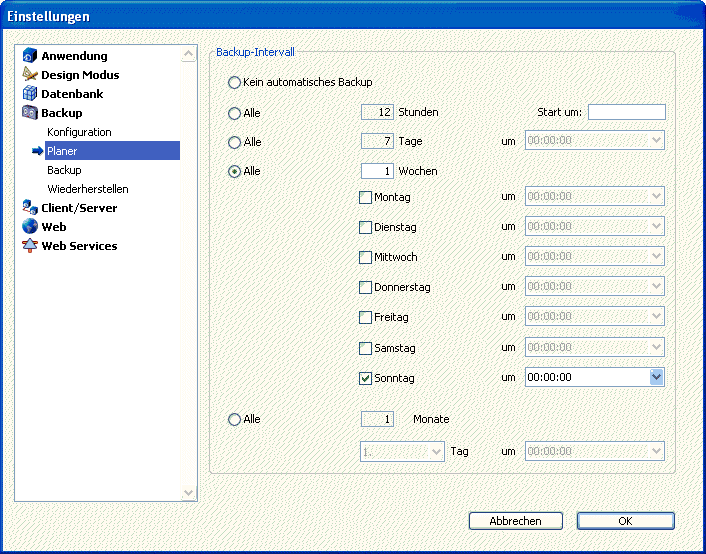Click the Design Modus pencil icon
The width and height of the screenshot is (706, 554).
[x=30, y=75]
